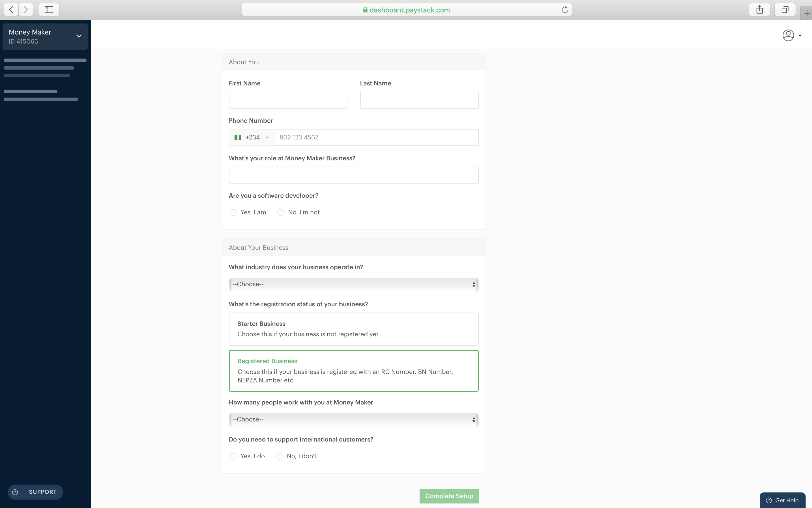Image resolution: width=812 pixels, height=508 pixels.
Task: Toggle 'Yes, I do' international customers radio button
Action: [233, 456]
